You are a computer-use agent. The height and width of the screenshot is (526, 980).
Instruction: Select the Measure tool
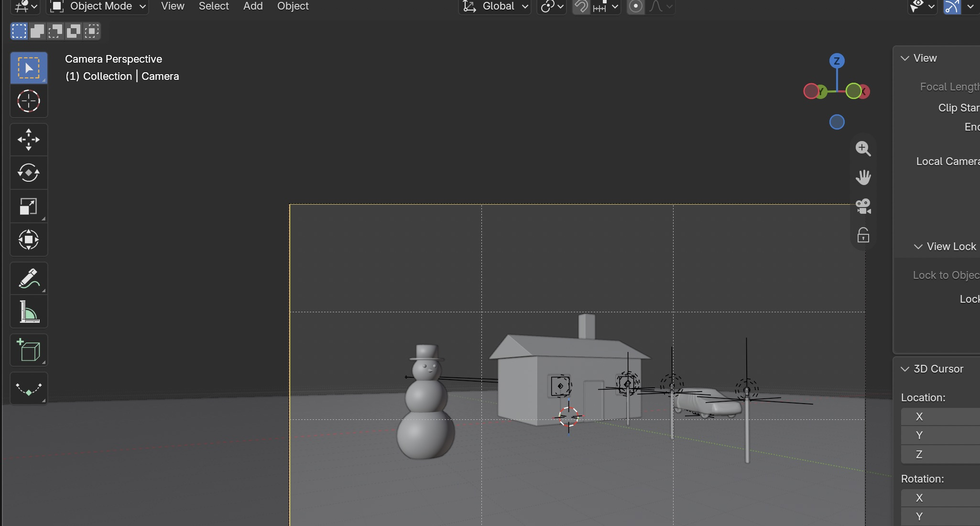[29, 312]
